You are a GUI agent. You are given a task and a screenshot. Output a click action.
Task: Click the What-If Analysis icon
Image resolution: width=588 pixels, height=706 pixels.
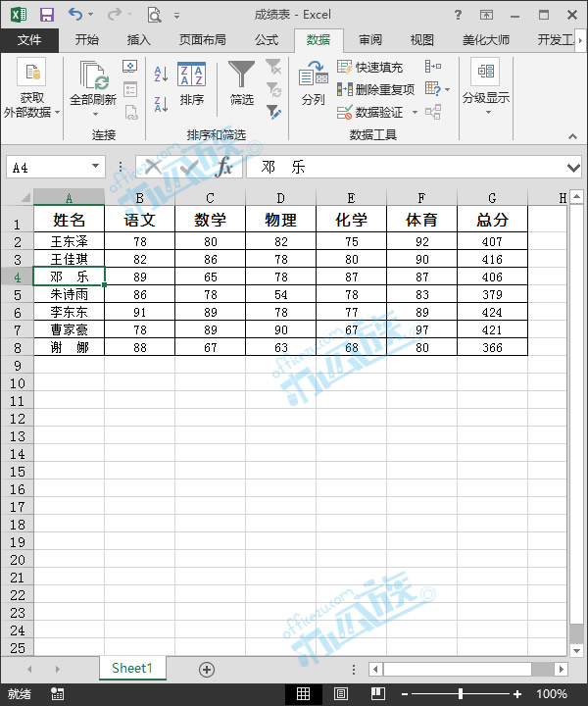coord(433,88)
